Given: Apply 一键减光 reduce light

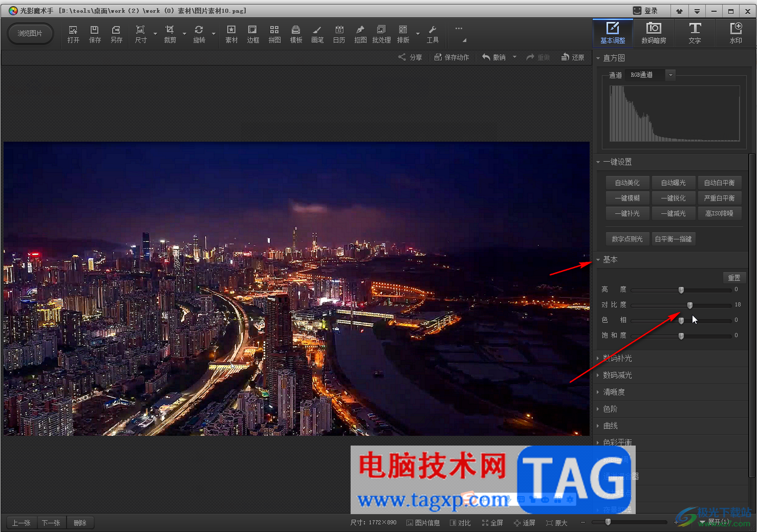Looking at the screenshot, I should pyautogui.click(x=674, y=213).
